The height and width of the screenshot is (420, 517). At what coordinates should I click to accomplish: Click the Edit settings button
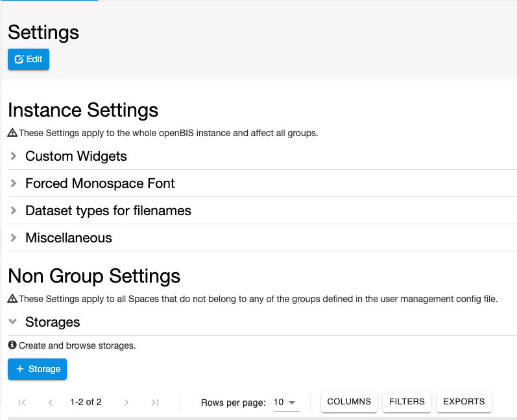pos(29,59)
